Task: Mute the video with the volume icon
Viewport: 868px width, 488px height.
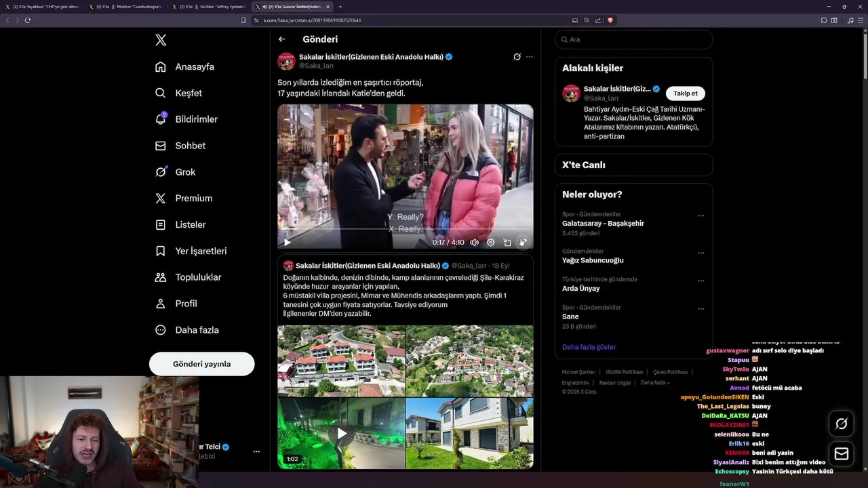Action: click(x=474, y=242)
